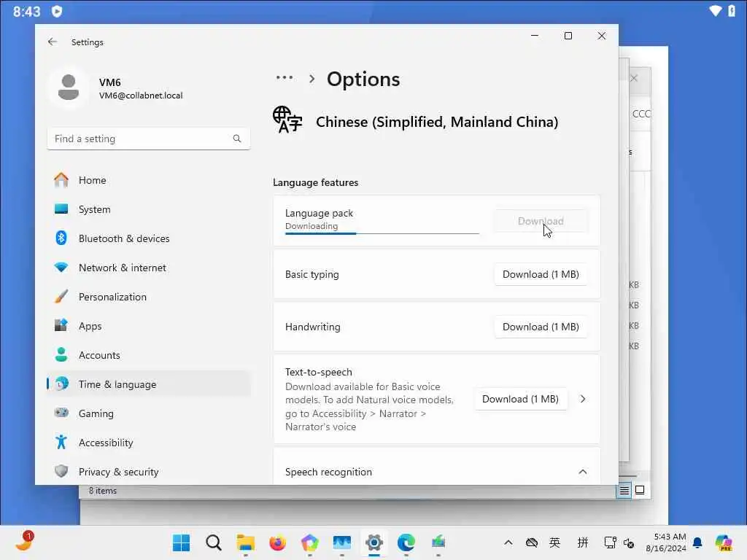Tap the Android battery status icon
Viewport: 747px width, 560px height.
(x=732, y=11)
